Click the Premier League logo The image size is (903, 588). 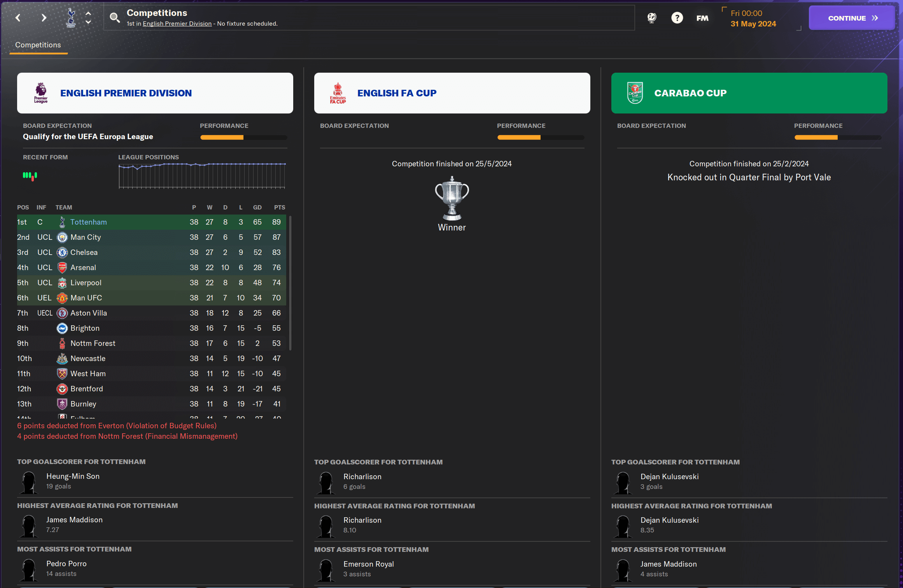pyautogui.click(x=41, y=93)
